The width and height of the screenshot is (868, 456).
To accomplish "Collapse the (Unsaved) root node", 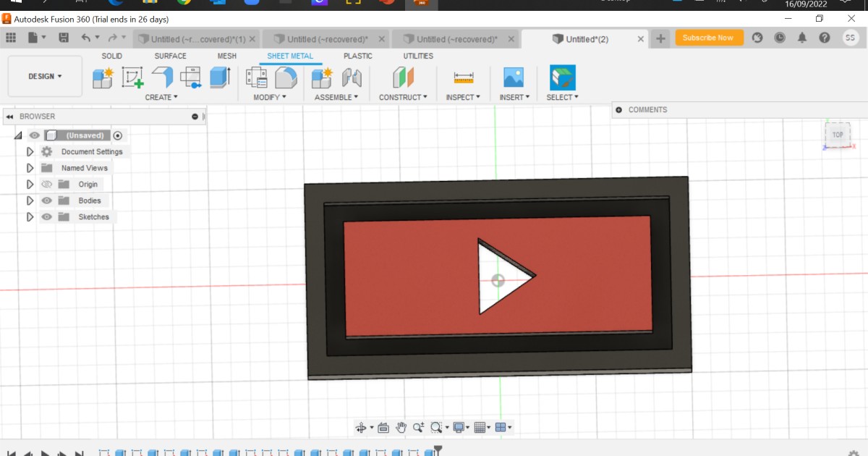I will [x=18, y=135].
